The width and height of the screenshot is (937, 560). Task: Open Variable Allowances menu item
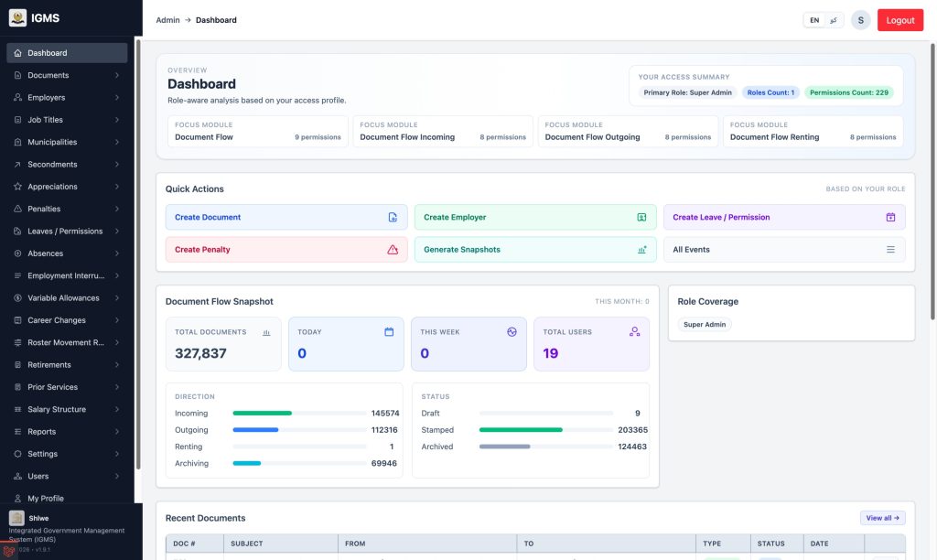click(x=67, y=298)
